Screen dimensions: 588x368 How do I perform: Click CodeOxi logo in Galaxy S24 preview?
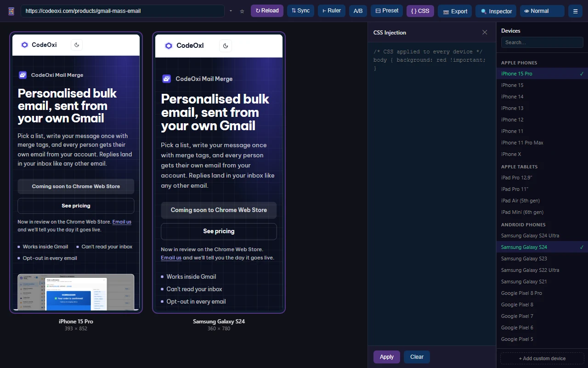(184, 46)
